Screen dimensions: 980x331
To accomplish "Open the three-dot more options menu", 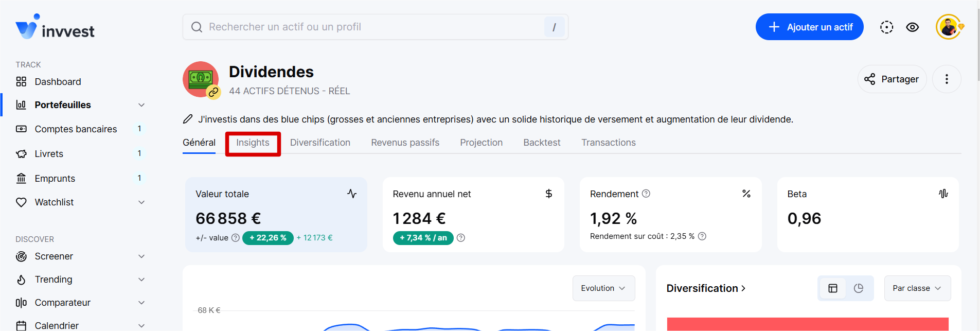I will pyautogui.click(x=947, y=79).
